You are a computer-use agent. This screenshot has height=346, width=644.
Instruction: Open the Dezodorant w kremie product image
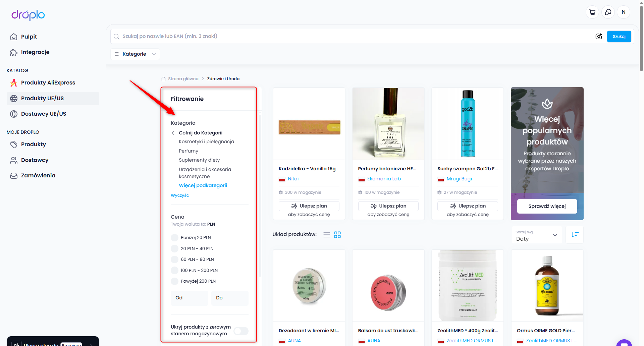click(x=309, y=286)
